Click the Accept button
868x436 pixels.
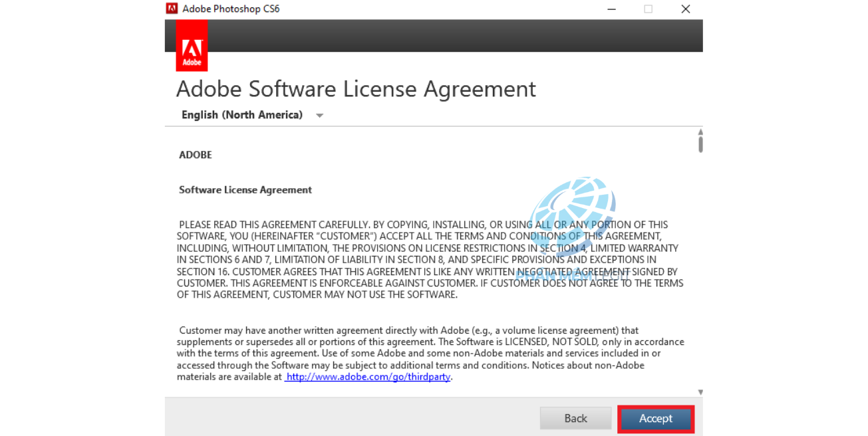656,419
